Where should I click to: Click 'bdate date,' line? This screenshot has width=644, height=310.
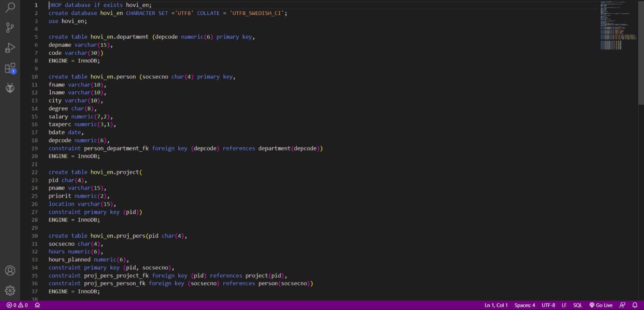click(66, 132)
